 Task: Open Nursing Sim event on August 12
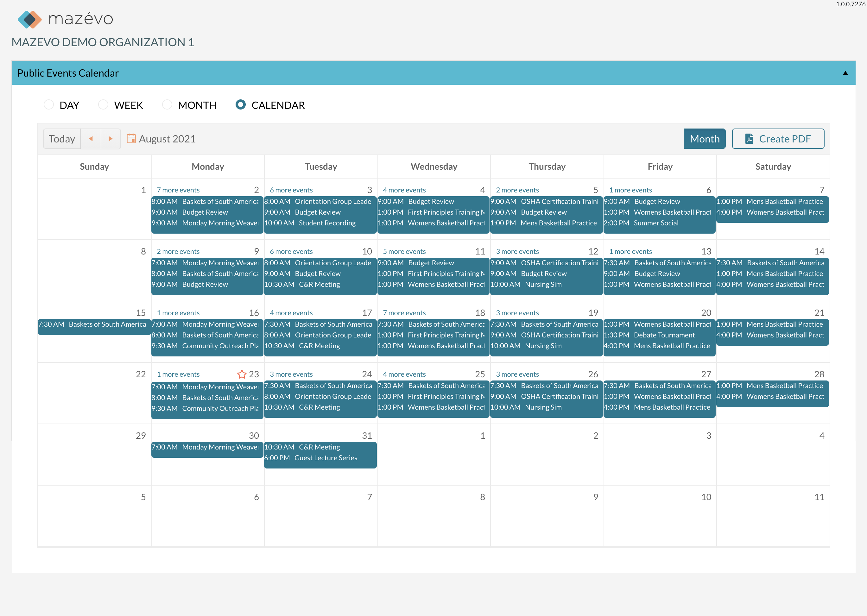click(546, 285)
